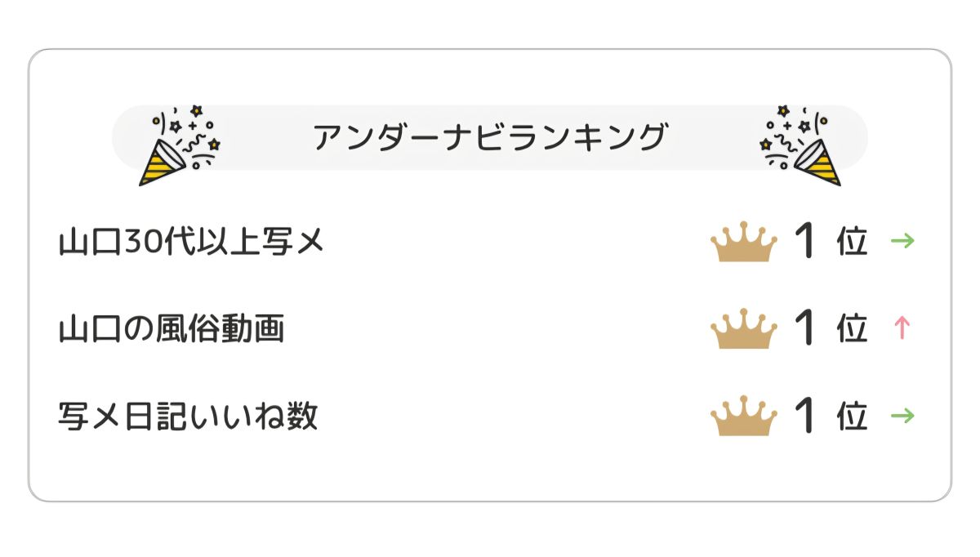
Task: Click the crown icon for 山口30代以上写メ
Action: point(743,243)
